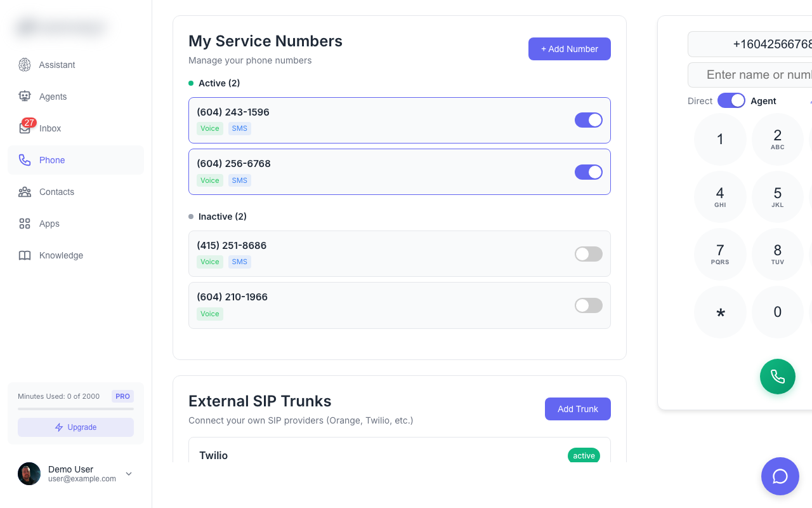Click the PRO badge
The image size is (812, 508).
click(122, 396)
